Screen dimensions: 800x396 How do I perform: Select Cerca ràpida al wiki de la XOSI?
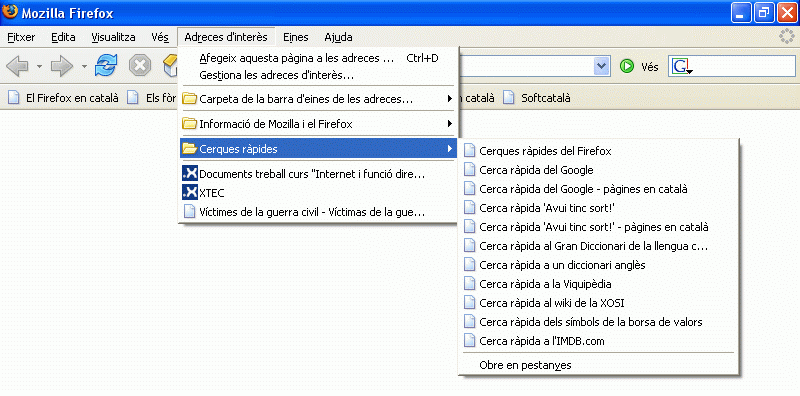pos(598,303)
